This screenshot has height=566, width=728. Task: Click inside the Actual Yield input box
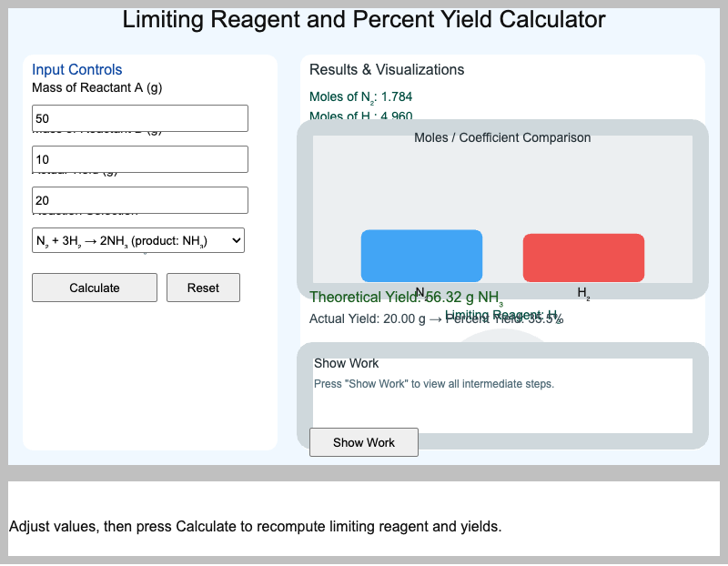click(136, 199)
